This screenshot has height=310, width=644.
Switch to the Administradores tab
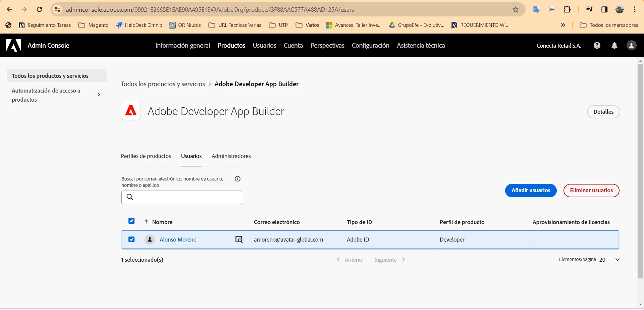tap(231, 156)
